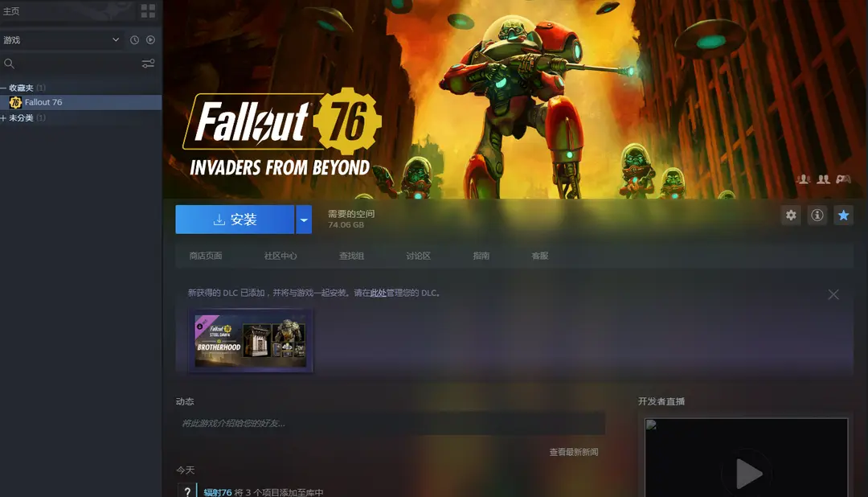The width and height of the screenshot is (868, 497).
Task: Open the grid view icon beside 主页
Action: point(148,11)
